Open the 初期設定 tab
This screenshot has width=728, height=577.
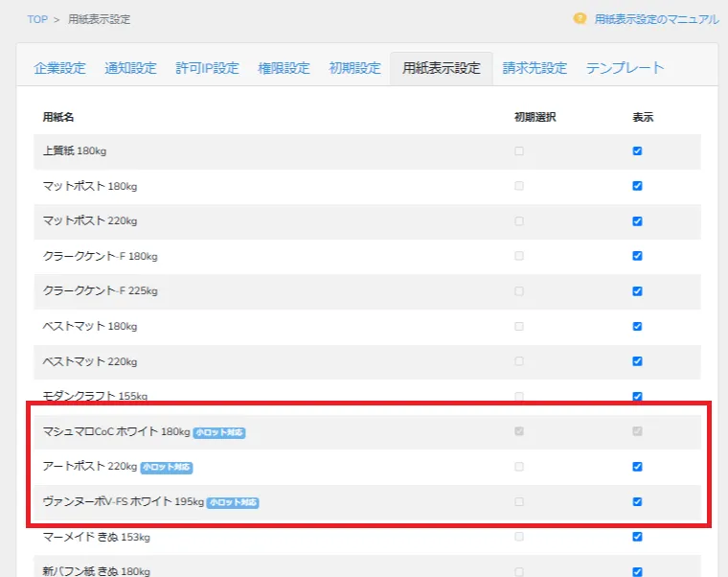pyautogui.click(x=354, y=68)
